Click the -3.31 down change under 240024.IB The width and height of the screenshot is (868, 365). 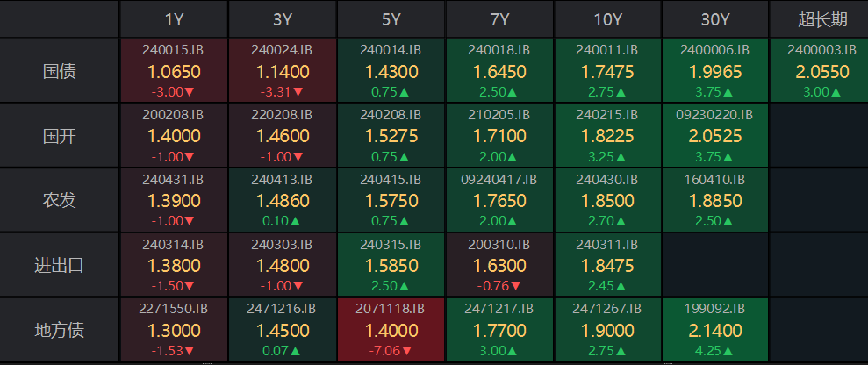tap(282, 91)
